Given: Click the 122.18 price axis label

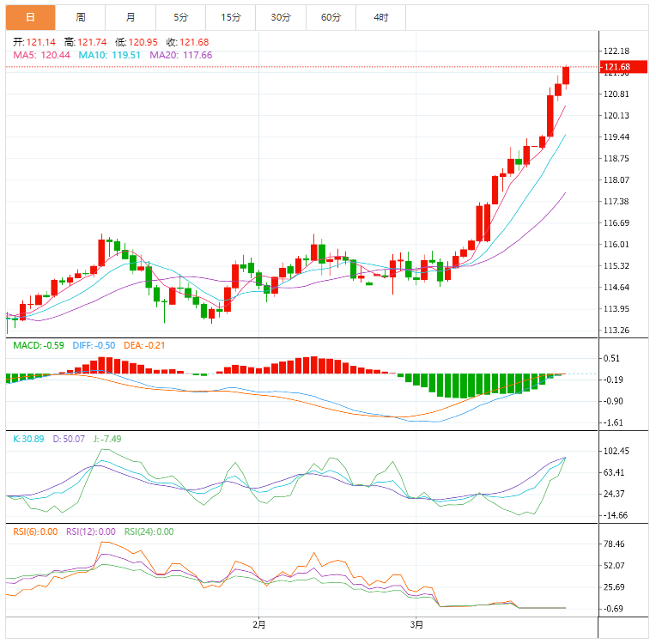Looking at the screenshot, I should click(x=617, y=51).
